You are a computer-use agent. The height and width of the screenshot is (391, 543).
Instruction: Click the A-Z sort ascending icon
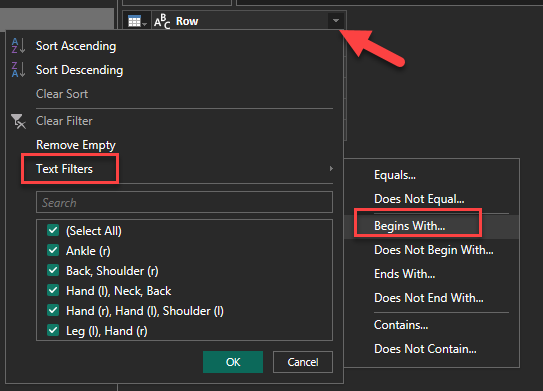(18, 46)
